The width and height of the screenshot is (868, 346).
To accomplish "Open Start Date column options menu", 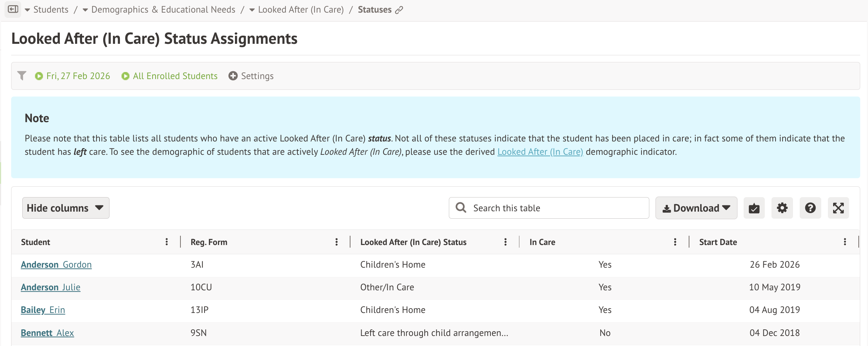I will (845, 242).
